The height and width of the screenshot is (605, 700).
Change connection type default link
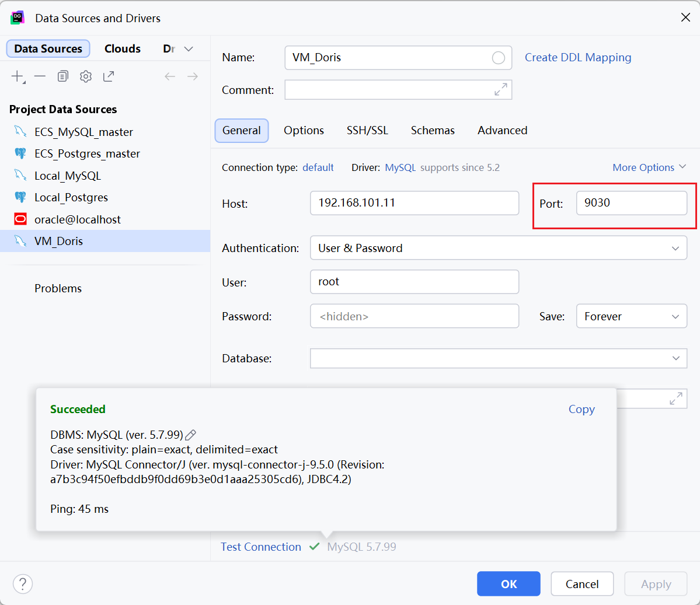(318, 167)
